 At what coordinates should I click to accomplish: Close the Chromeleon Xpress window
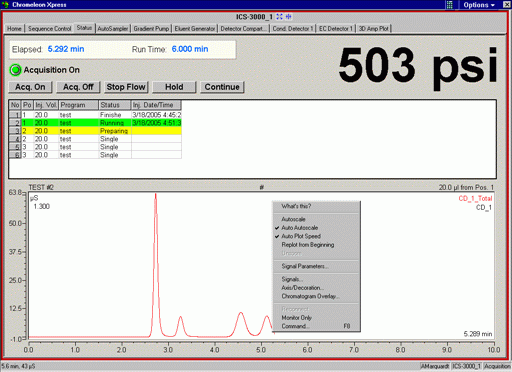pyautogui.click(x=506, y=5)
